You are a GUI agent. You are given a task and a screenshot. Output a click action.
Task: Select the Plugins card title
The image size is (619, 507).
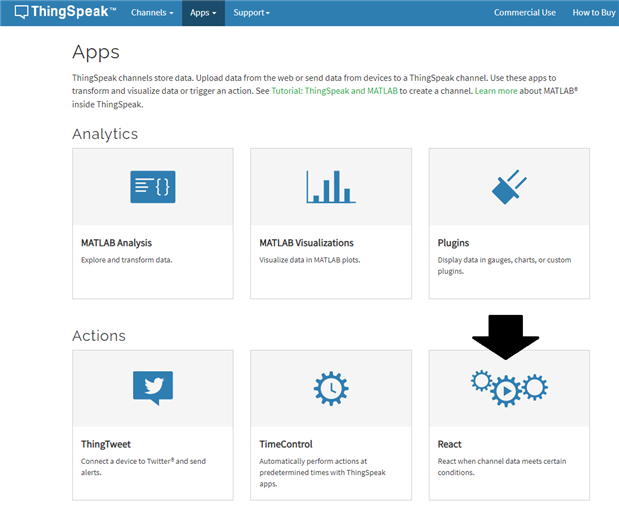point(453,243)
